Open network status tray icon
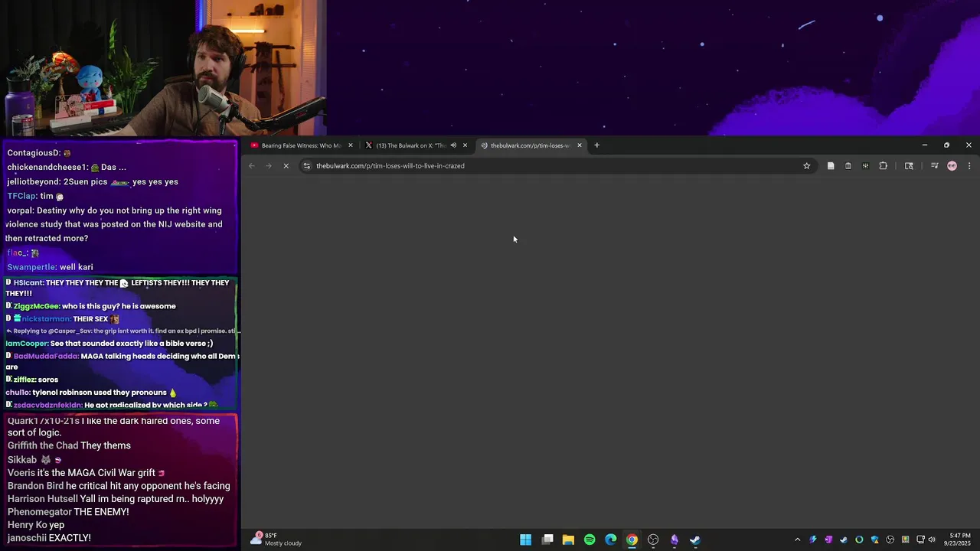This screenshot has height=551, width=980. 920,540
